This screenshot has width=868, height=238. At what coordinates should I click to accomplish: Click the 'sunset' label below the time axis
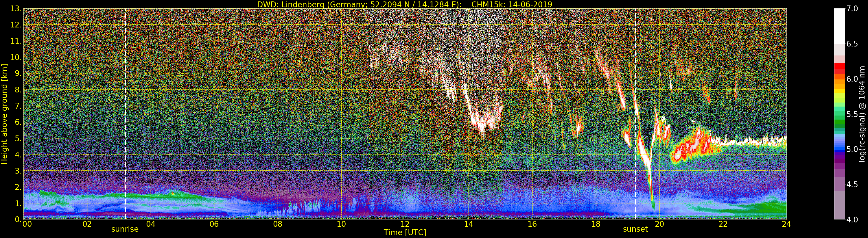click(x=635, y=229)
